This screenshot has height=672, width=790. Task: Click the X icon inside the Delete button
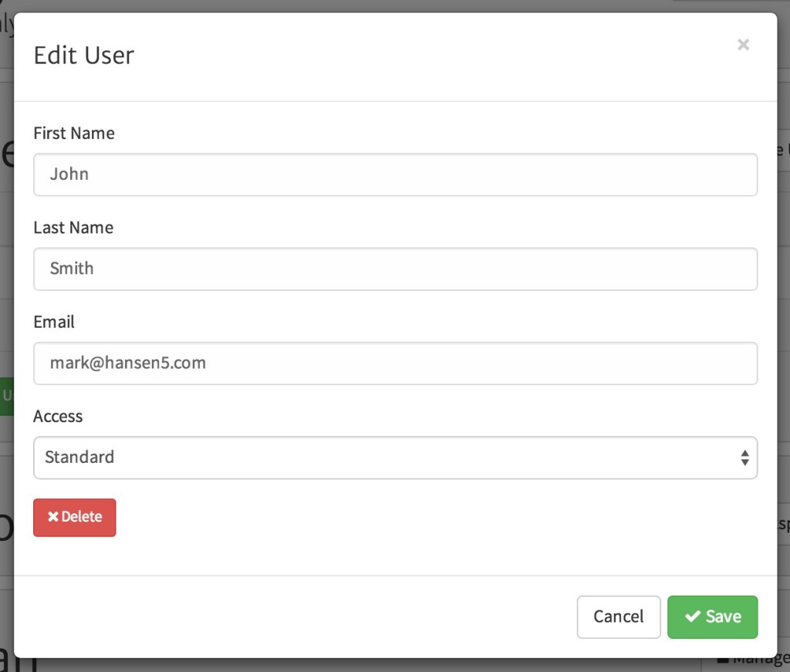(x=52, y=518)
